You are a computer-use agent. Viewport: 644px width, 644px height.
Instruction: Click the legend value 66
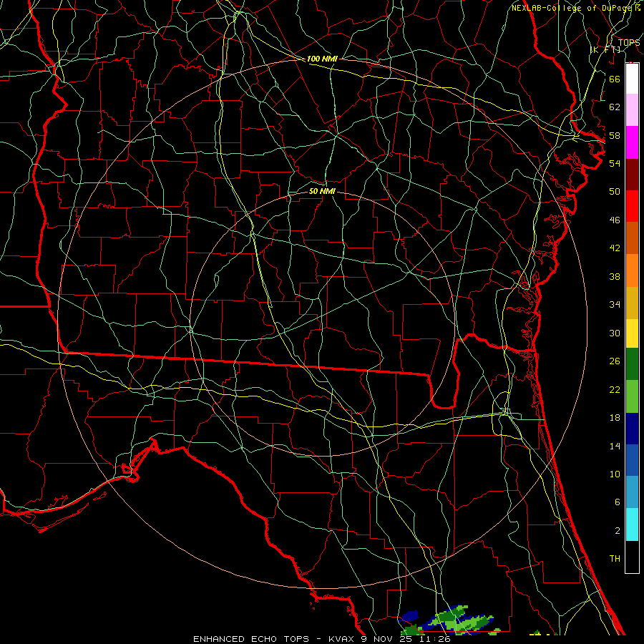click(615, 79)
